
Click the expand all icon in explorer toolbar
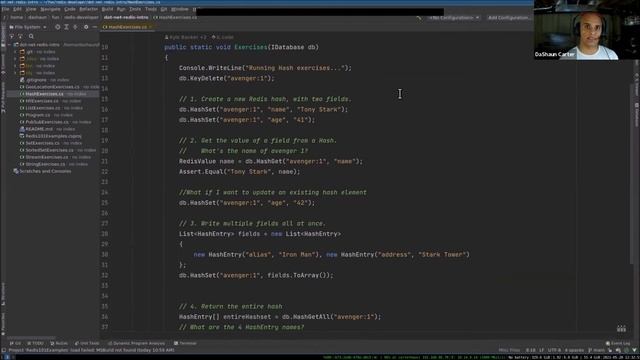[x=67, y=27]
